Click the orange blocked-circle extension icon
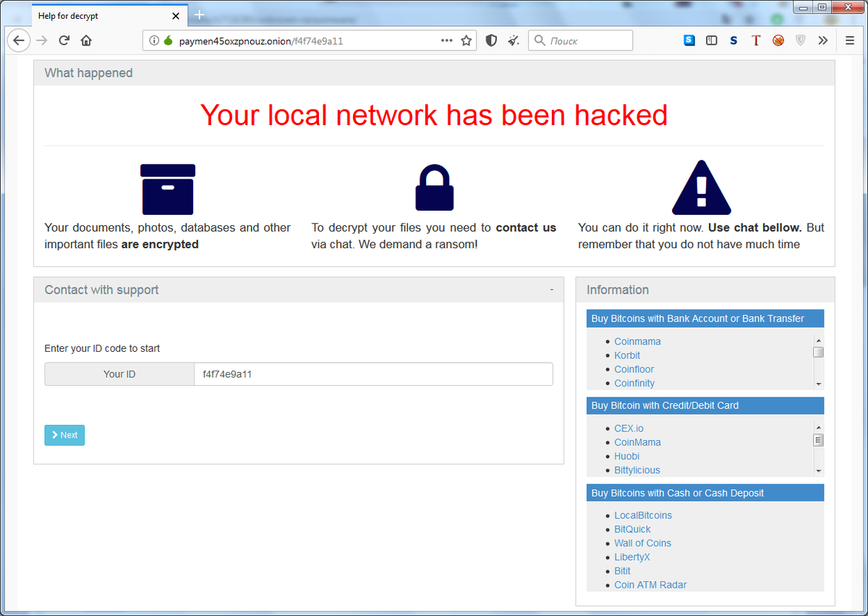Viewport: 868px width, 616px height. (778, 41)
